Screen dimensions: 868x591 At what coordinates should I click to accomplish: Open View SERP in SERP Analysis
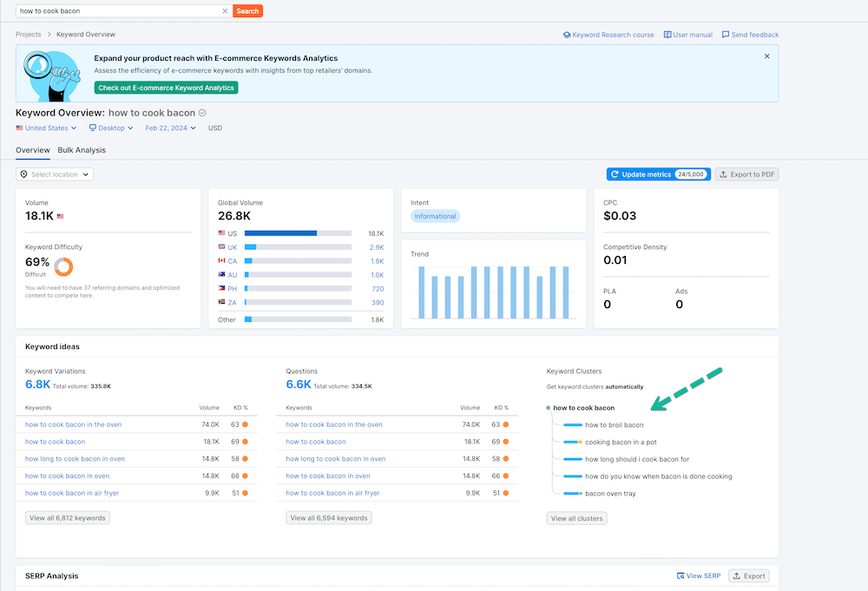click(698, 575)
